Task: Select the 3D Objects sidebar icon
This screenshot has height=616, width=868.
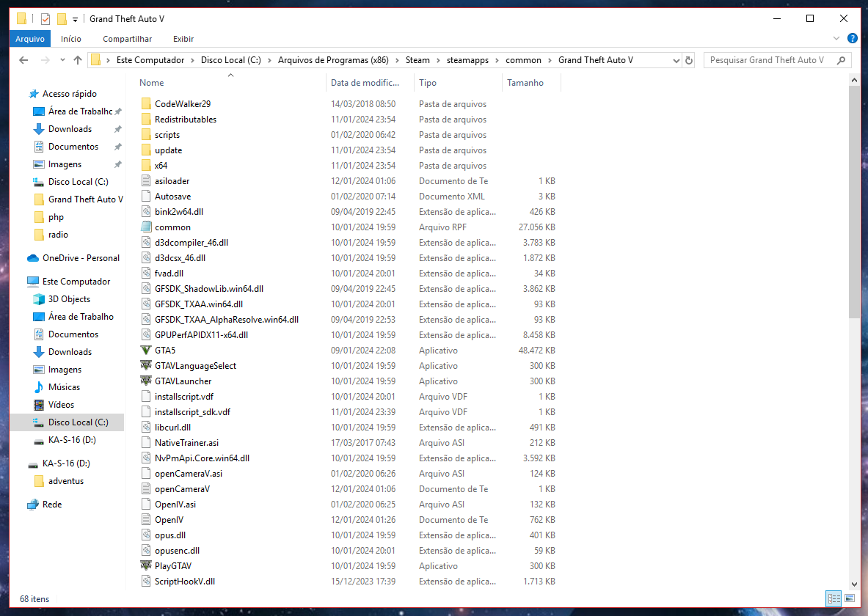Action: coord(39,299)
